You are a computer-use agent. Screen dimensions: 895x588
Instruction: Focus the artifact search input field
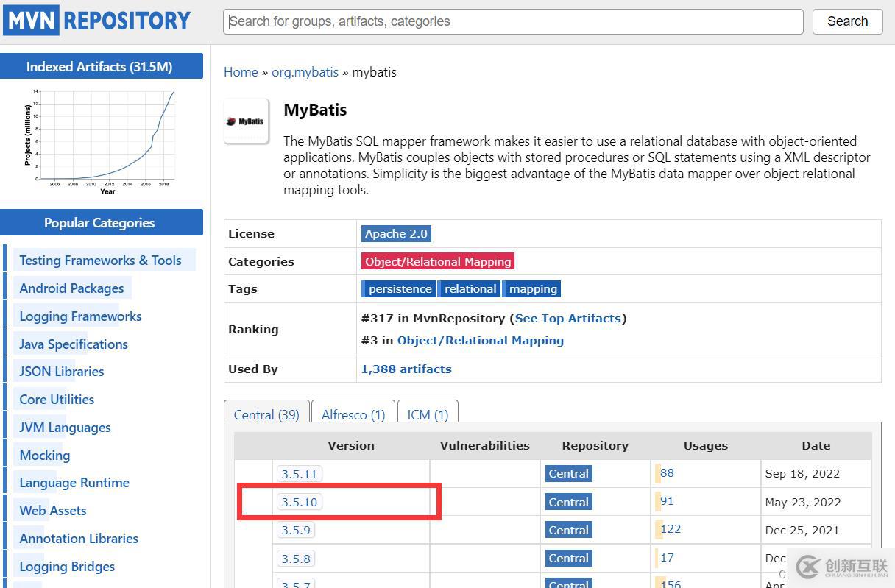click(513, 21)
